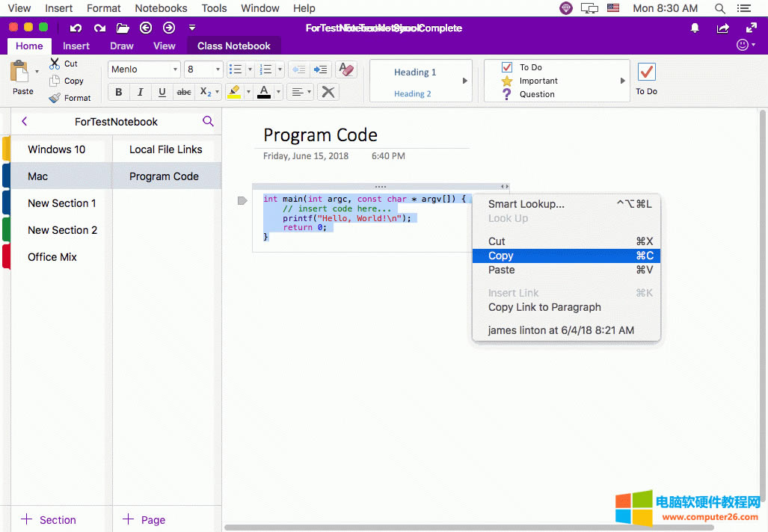The image size is (768, 532).
Task: Add a section using Section button
Action: click(48, 519)
